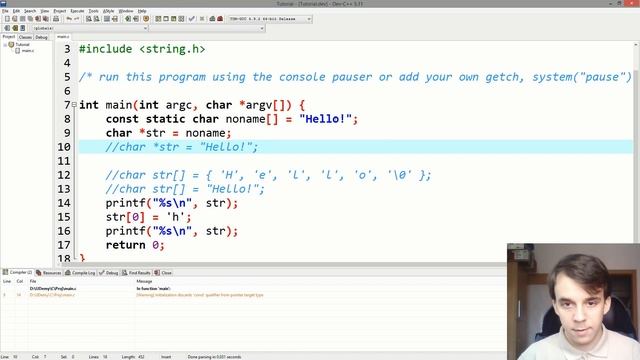Click in code line "str[0] = 'h';"
The image size is (640, 360).
tap(148, 217)
